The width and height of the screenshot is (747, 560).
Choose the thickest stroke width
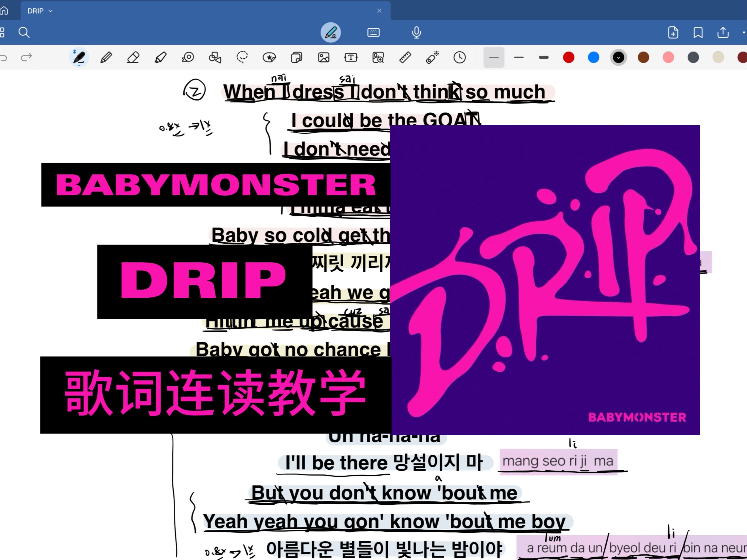tap(544, 57)
